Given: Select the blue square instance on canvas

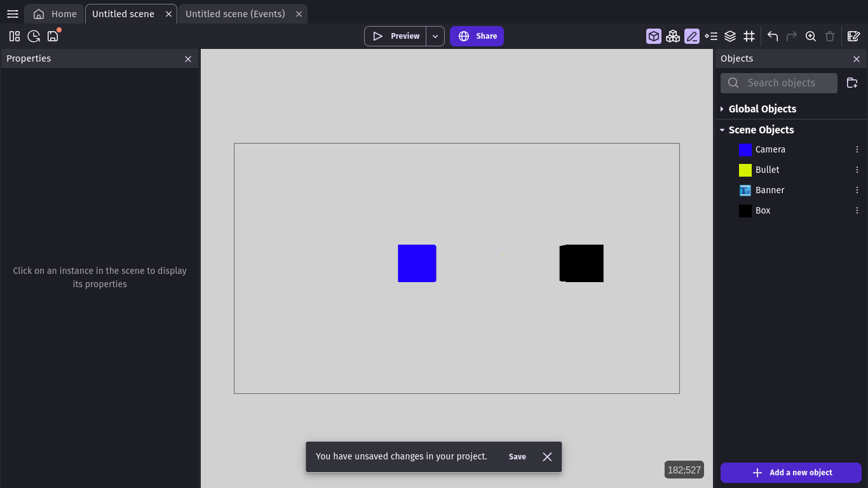Looking at the screenshot, I should 417,263.
